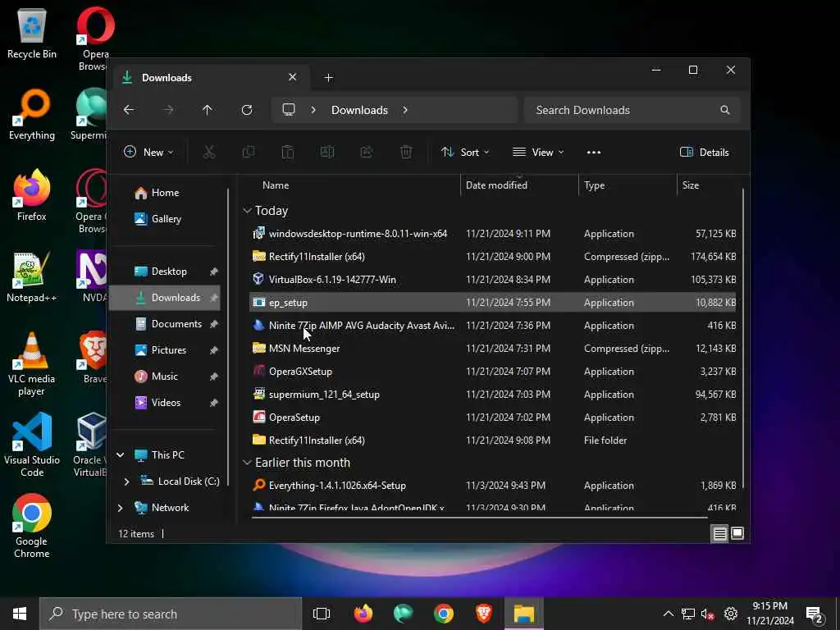Select VirtualBox-6.1.19-142777-Win file
Image resolution: width=840 pixels, height=630 pixels.
tap(493, 280)
